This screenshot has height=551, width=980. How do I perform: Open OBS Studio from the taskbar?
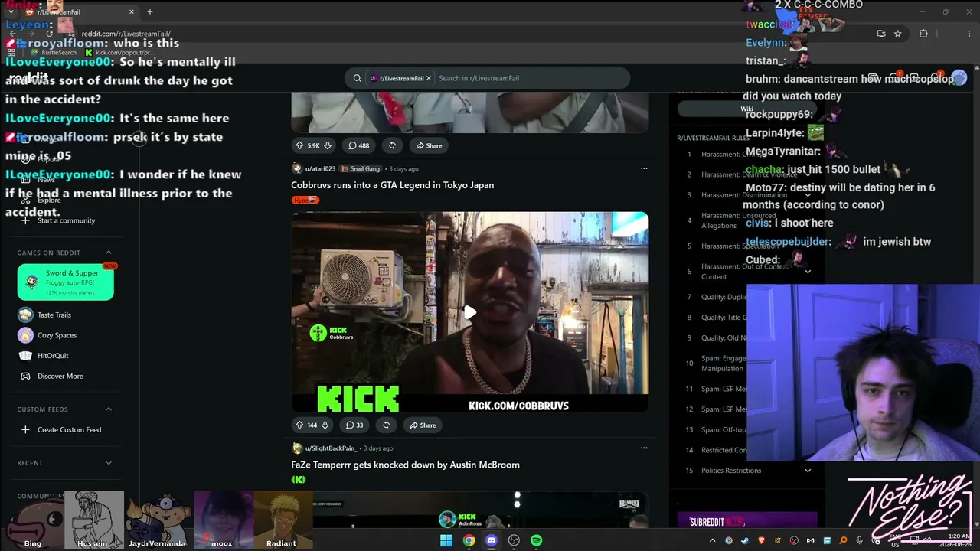514,540
